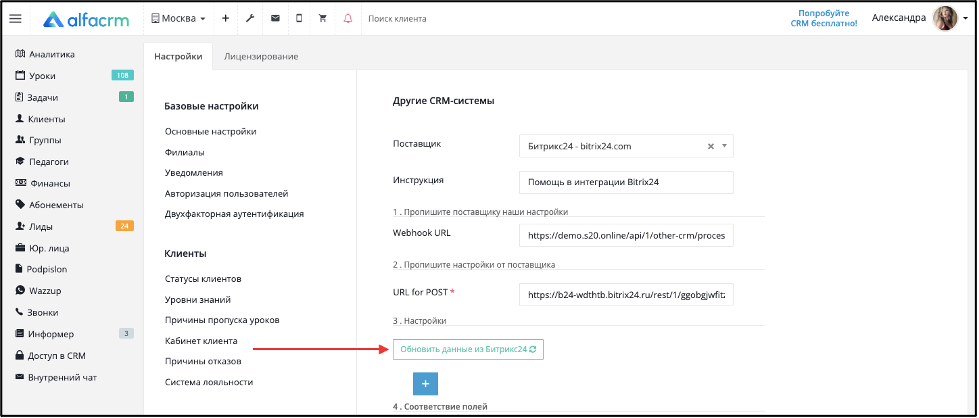
Task: Click the plus add icon in top bar
Action: click(225, 19)
